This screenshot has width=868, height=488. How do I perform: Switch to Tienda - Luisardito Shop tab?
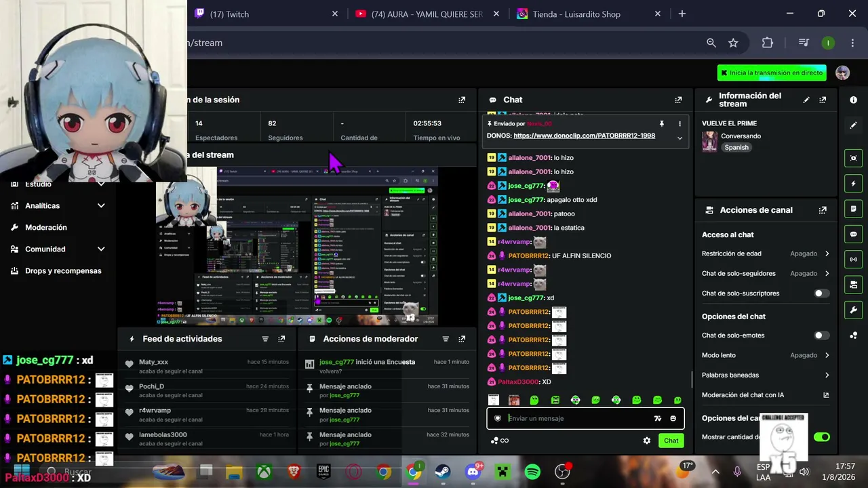(x=588, y=14)
